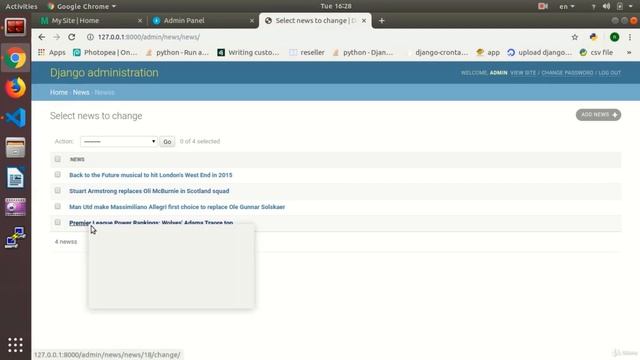Image resolution: width=640 pixels, height=360 pixels.
Task: Open the clock menu Tue 16:28
Action: 336,6
